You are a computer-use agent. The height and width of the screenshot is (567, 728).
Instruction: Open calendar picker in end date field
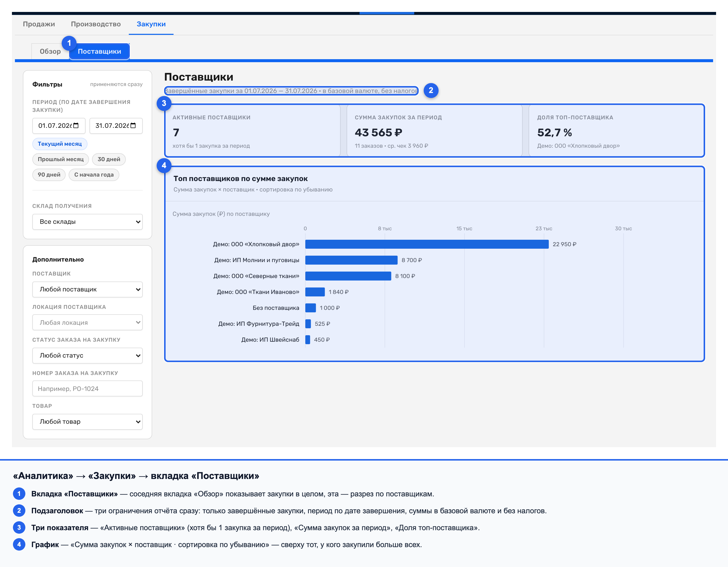133,126
